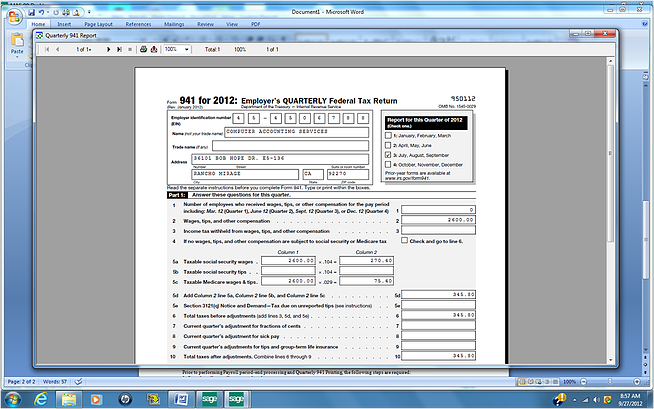The width and height of the screenshot is (654, 409).
Task: Open Print Preview from Quick Access toolbar
Action: click(x=76, y=13)
